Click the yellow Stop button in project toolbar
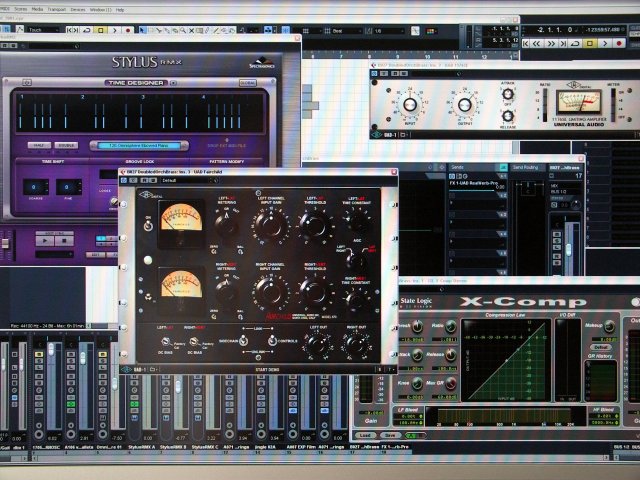The width and height of the screenshot is (640, 480). (100, 30)
